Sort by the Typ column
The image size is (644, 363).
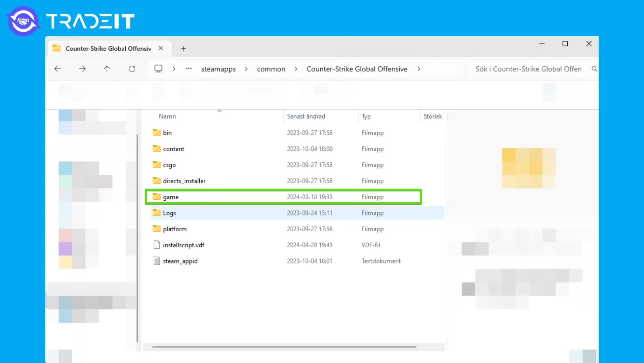[366, 116]
